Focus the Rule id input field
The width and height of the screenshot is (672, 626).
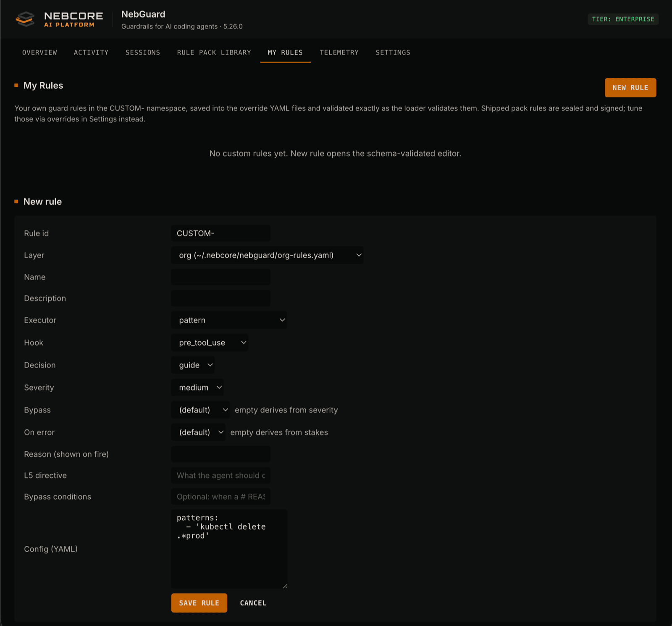[x=220, y=233]
